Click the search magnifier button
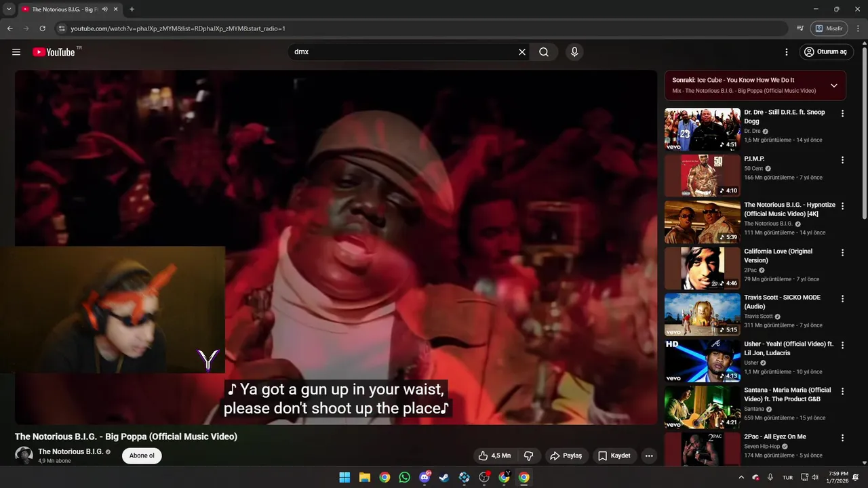Screen dimensions: 868x488 [x=544, y=52]
